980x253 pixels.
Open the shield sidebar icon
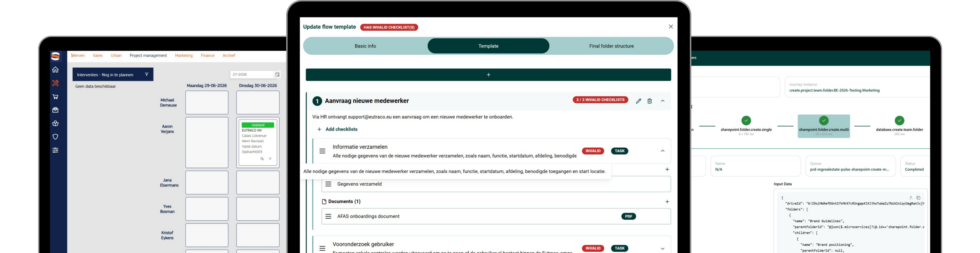pos(56,137)
